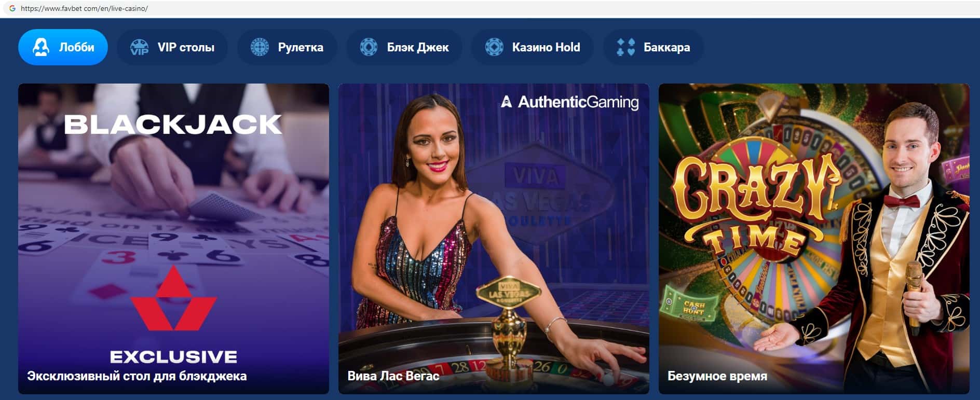Screen dimensions: 980x400
Task: Click the Google favicon in the address bar
Action: pyautogui.click(x=12, y=8)
